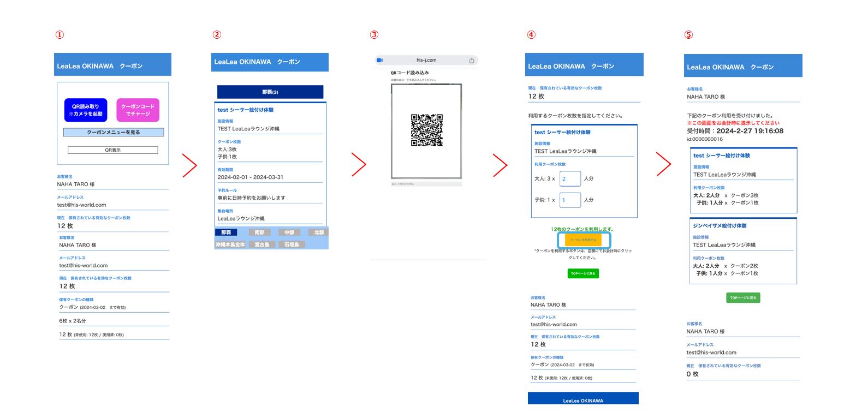Tap the share icon beside his-j.com
Screen dimensions: 868x412
point(472,60)
